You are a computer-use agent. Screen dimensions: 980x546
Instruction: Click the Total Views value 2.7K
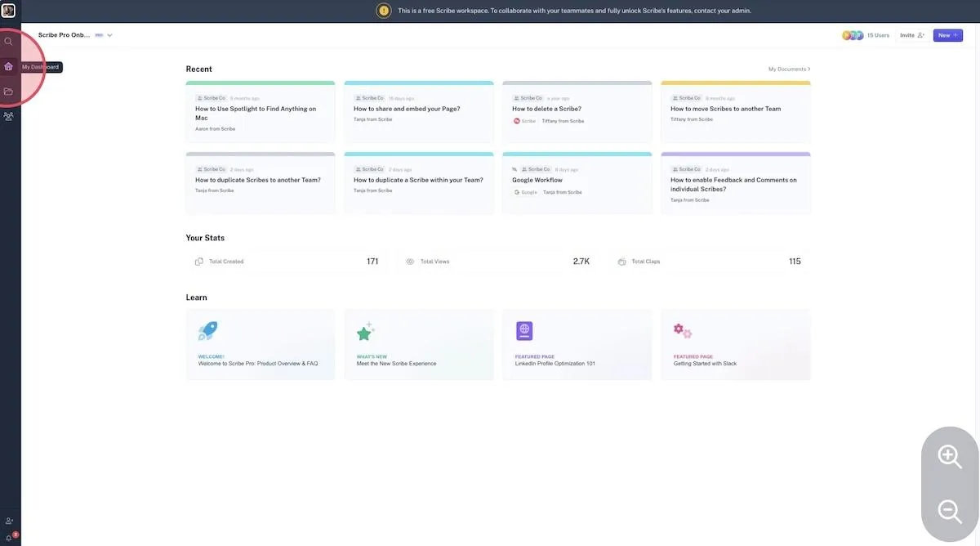click(x=581, y=262)
